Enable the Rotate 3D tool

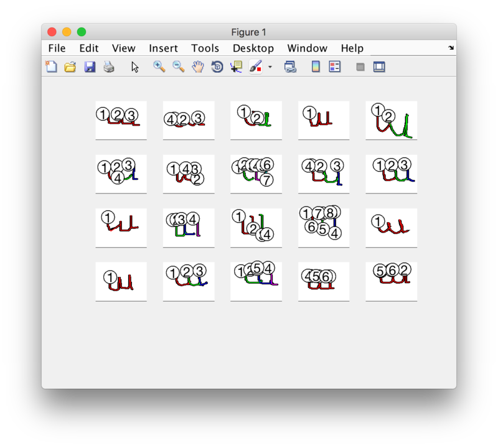click(x=217, y=67)
